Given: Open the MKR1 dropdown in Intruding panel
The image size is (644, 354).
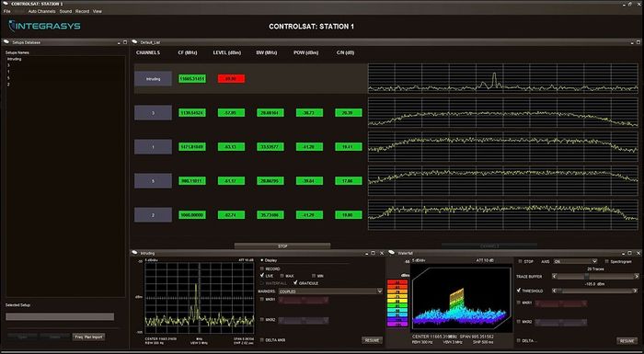Looking at the screenshot, I should 303,300.
